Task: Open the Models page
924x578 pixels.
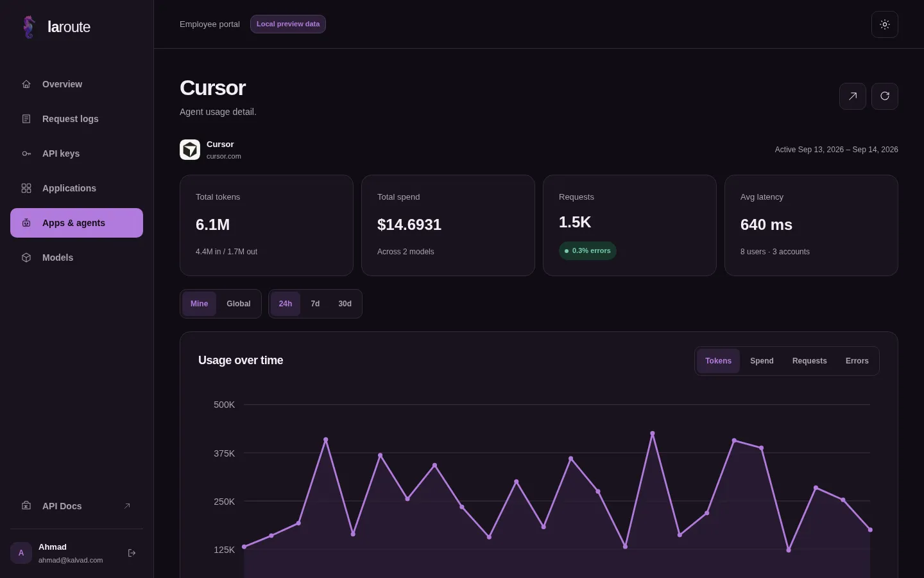Action: point(76,258)
